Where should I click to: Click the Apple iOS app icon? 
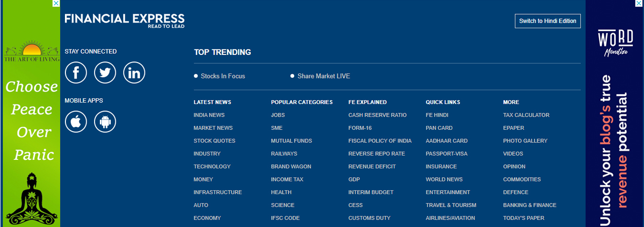[x=76, y=122]
